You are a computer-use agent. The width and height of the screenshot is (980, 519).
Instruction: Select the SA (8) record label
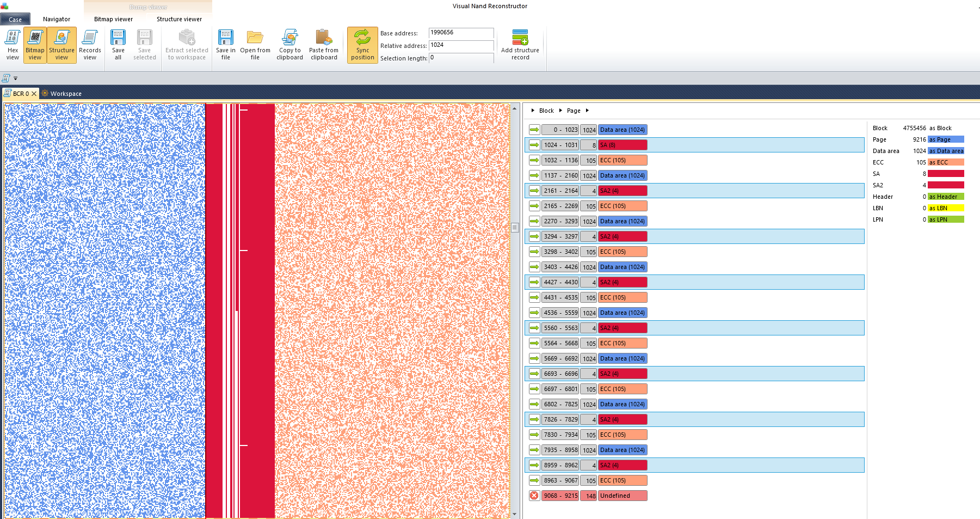[622, 145]
